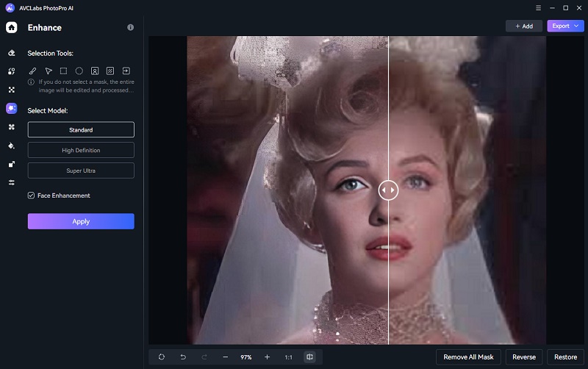Add a new image with + Add

click(524, 26)
